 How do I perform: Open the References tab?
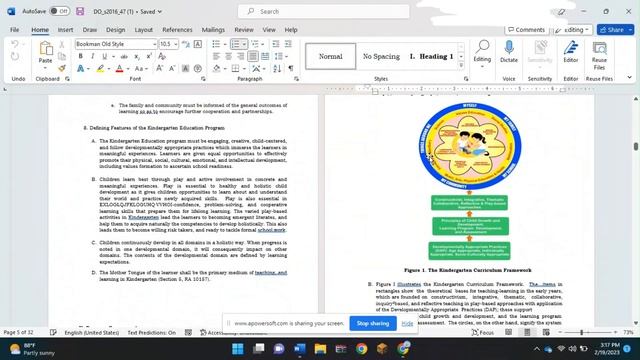coord(177,30)
